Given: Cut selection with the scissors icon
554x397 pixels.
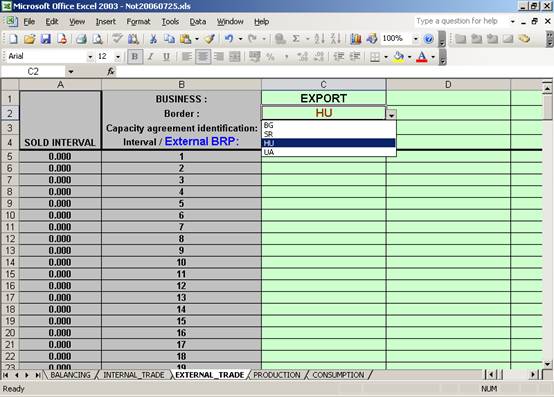Looking at the screenshot, I should [x=153, y=38].
